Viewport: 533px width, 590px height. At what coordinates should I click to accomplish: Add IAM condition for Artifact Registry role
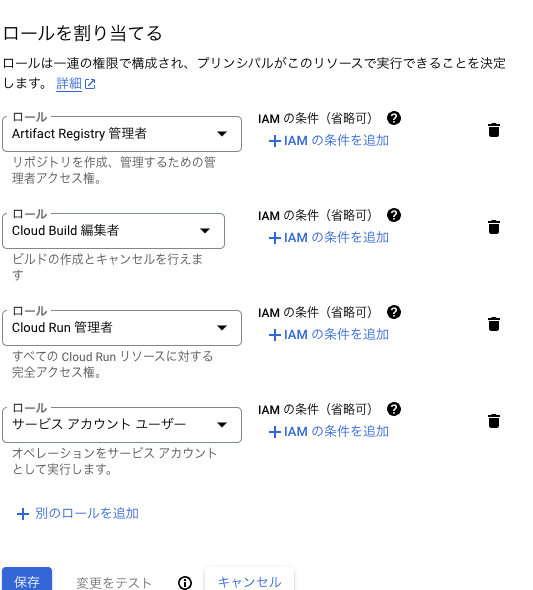pos(329,141)
